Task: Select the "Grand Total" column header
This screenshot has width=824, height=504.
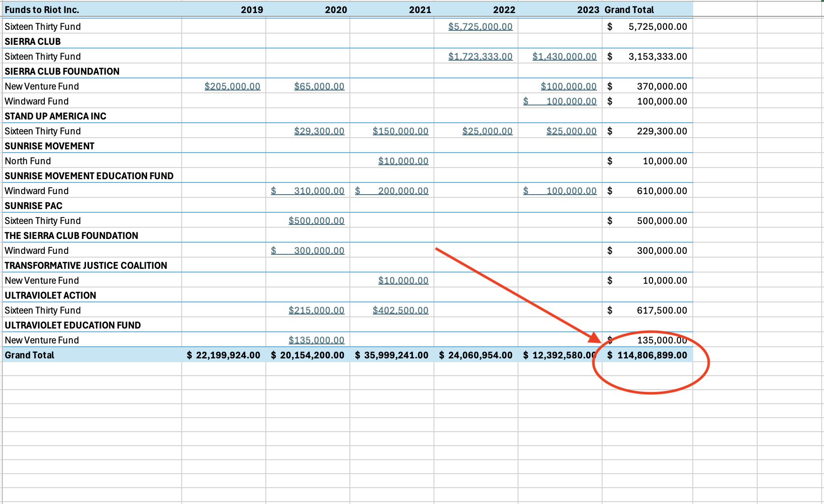Action: pyautogui.click(x=647, y=10)
